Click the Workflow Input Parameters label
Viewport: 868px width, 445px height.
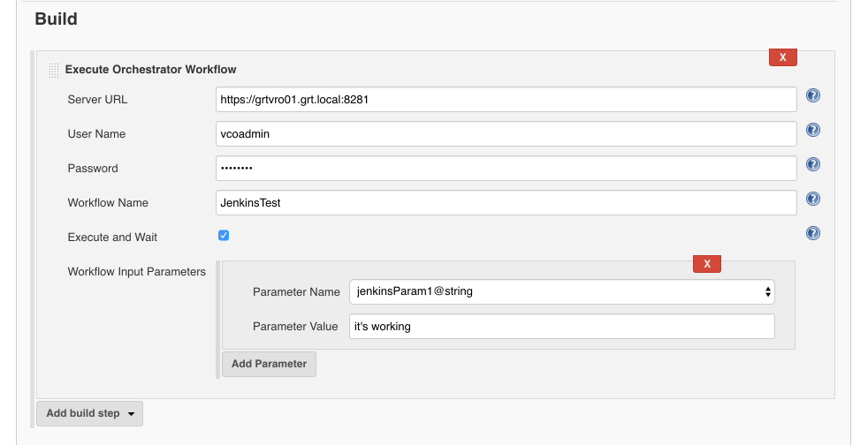point(137,271)
